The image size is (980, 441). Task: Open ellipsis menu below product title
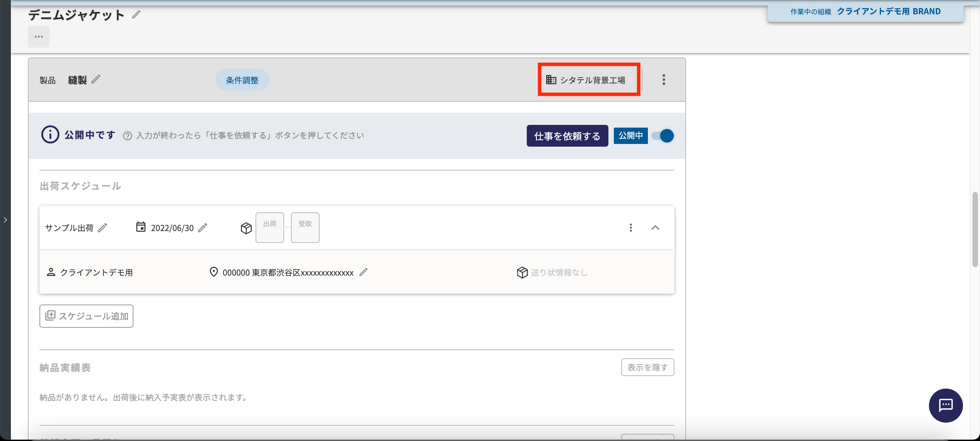(x=39, y=37)
